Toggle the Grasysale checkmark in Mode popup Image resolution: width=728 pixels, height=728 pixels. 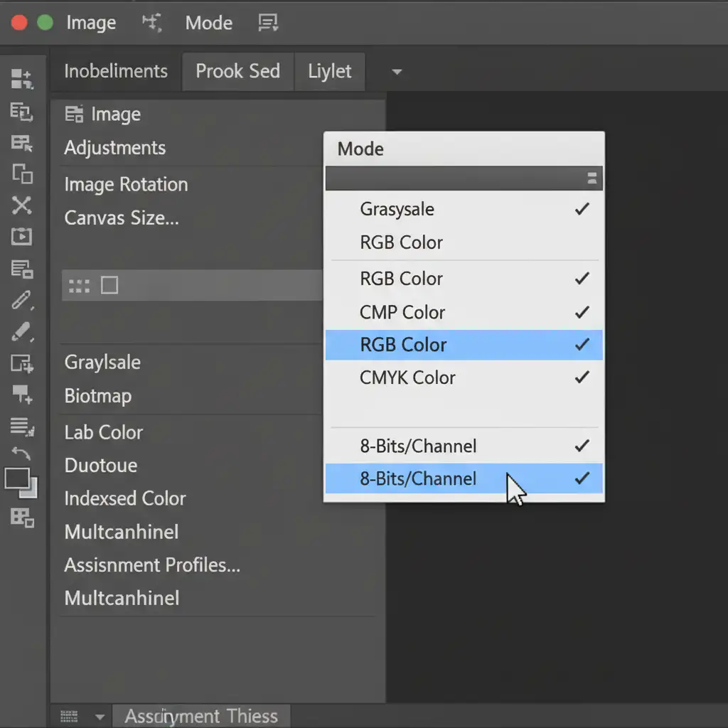click(x=582, y=209)
